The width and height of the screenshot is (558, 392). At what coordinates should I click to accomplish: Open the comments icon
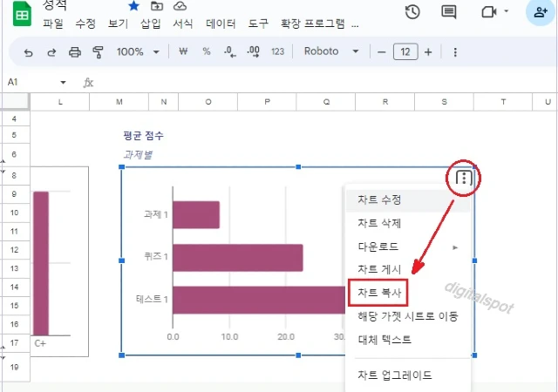click(449, 12)
